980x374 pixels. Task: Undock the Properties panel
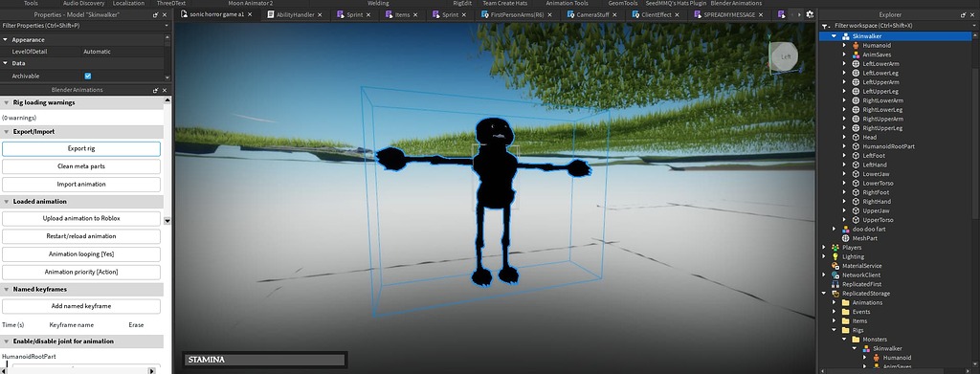click(x=156, y=14)
